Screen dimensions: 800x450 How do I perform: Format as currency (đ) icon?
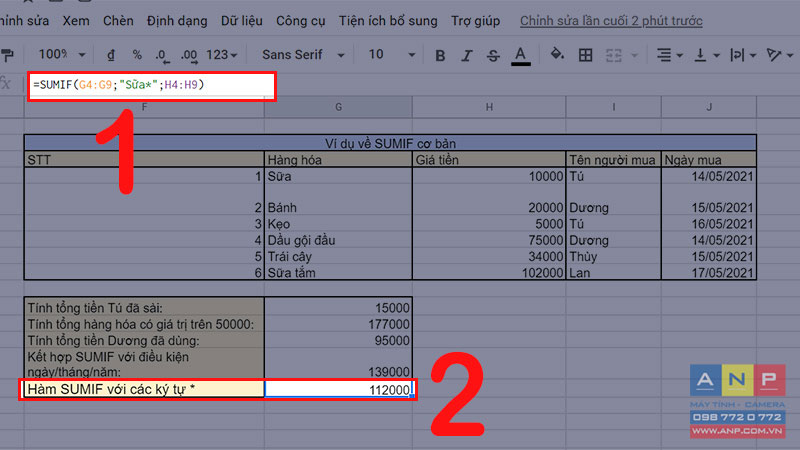[111, 55]
